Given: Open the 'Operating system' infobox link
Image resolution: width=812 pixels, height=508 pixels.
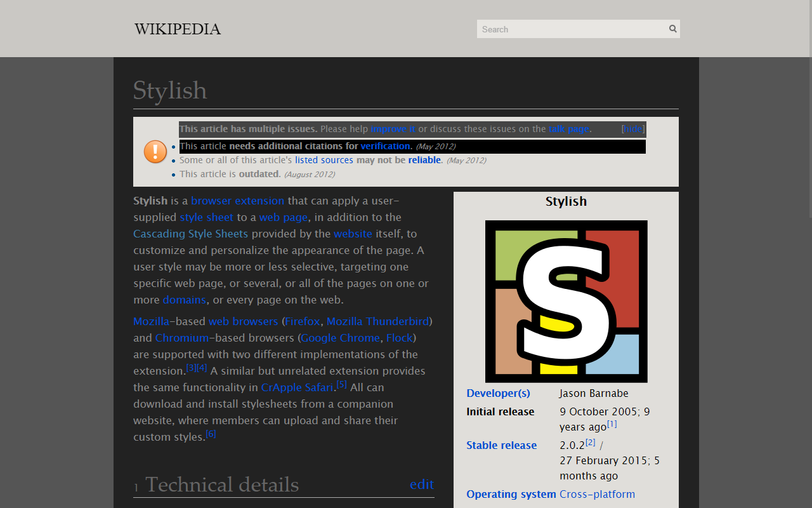Looking at the screenshot, I should click(x=511, y=494).
